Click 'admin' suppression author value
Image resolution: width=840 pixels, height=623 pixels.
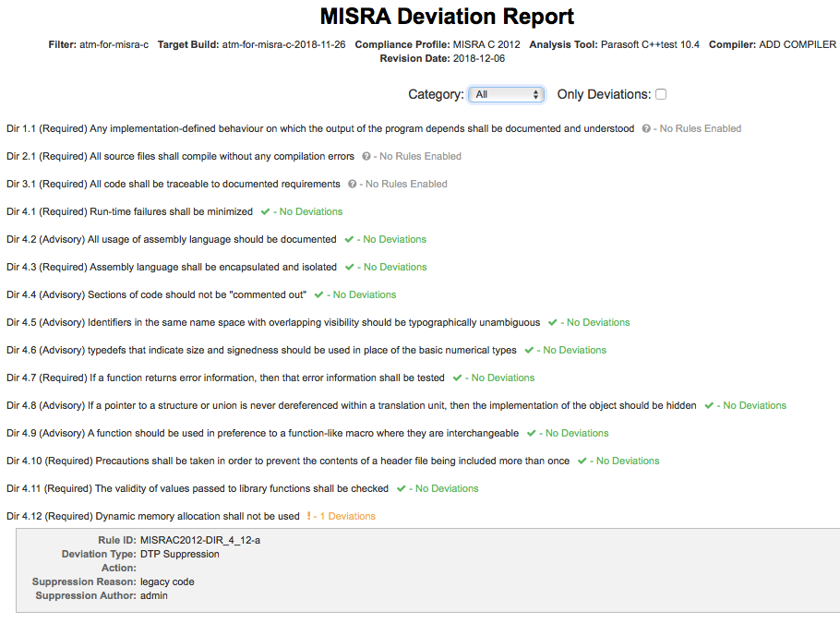pyautogui.click(x=154, y=595)
